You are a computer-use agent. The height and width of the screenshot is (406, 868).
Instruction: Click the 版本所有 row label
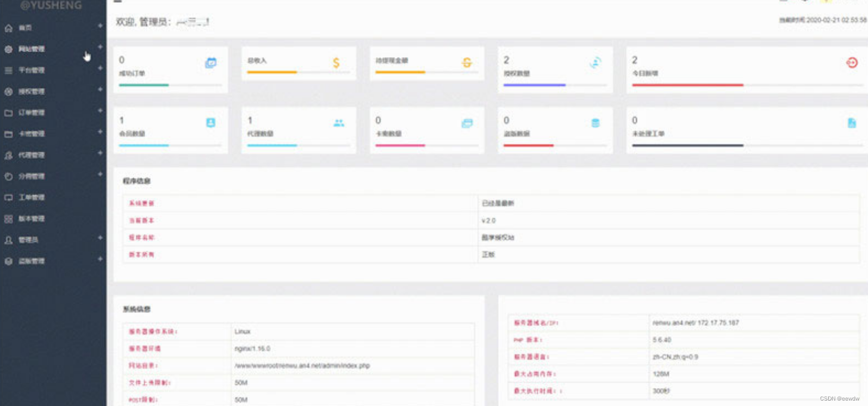pyautogui.click(x=141, y=254)
